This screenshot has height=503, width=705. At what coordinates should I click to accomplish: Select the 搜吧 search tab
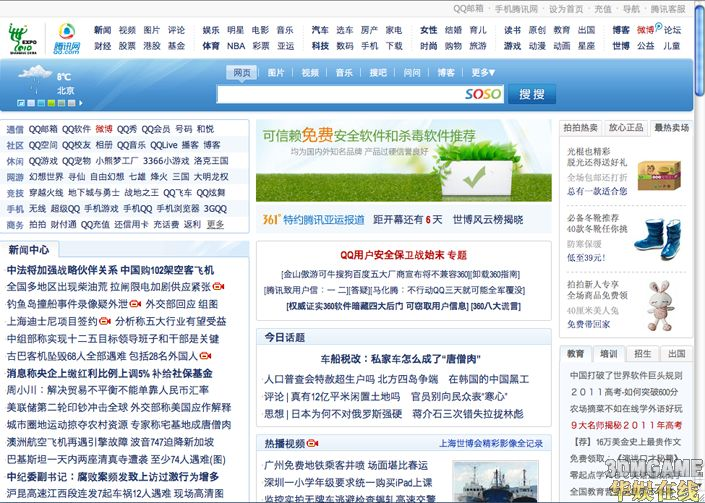point(378,72)
